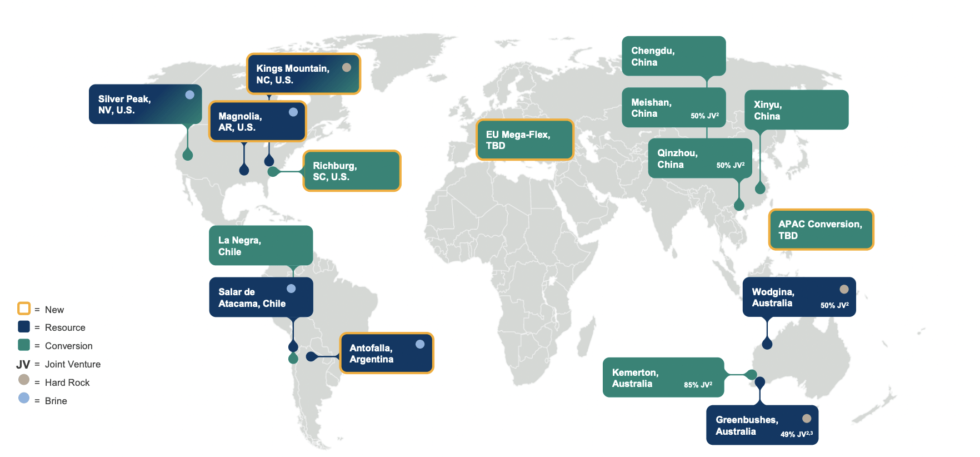Click the La Negra green map pin
This screenshot has width=980, height=457.
293,358
